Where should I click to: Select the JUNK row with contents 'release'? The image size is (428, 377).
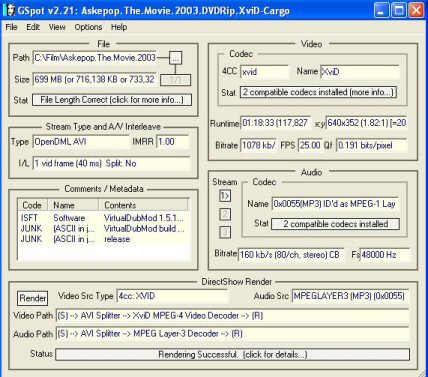[x=103, y=239]
